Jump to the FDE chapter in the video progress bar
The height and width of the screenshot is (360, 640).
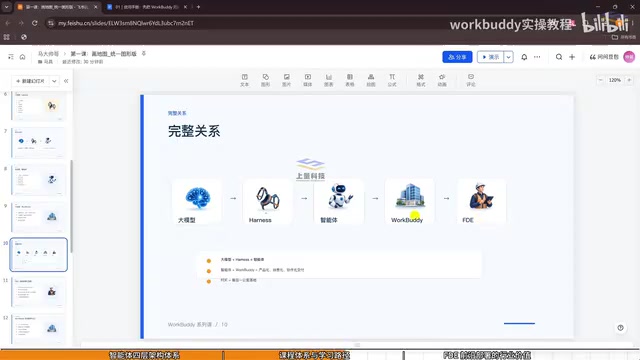point(487,355)
